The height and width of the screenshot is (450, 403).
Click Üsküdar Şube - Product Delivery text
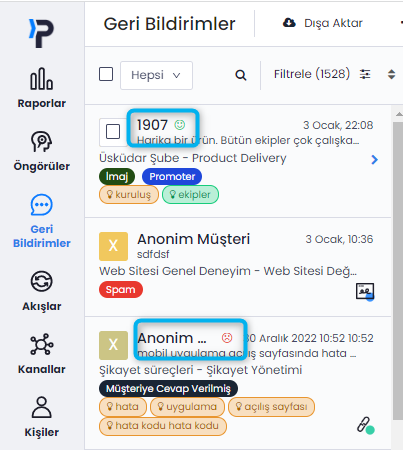193,158
